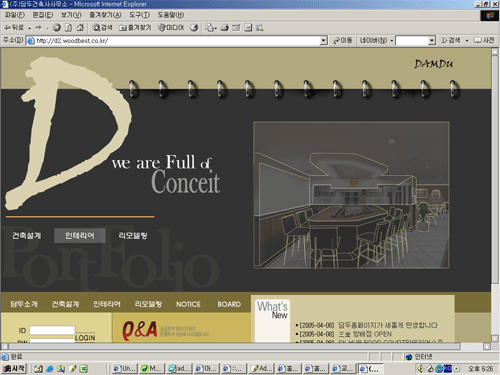Open the Favorites pane toolbar button
500x375 pixels.
[135, 28]
